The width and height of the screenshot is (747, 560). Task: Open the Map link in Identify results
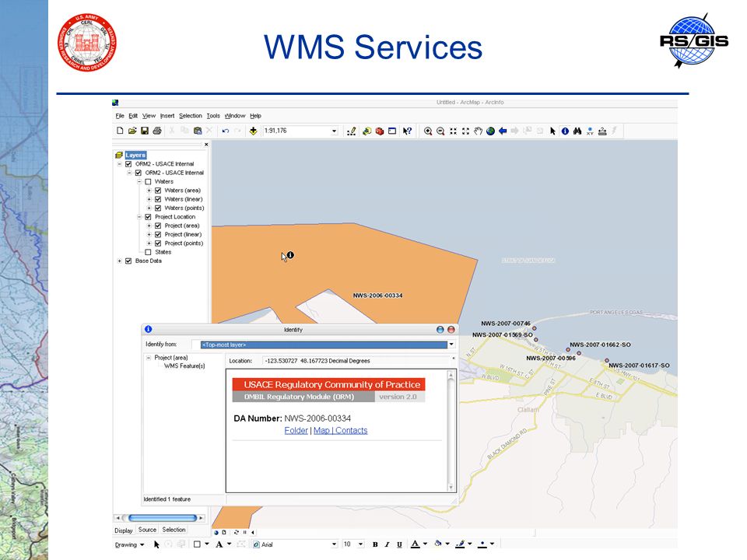(x=321, y=430)
